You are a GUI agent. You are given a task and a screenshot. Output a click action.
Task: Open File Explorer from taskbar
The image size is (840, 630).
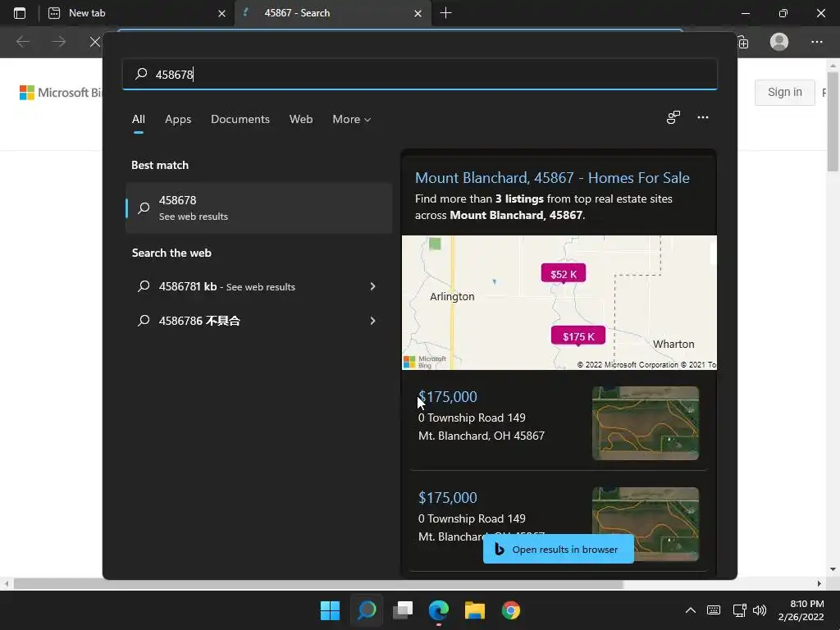475,610
